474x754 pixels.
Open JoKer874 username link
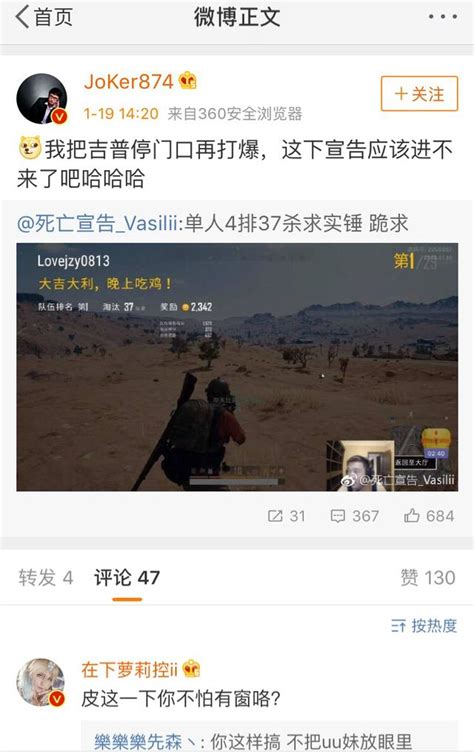(128, 81)
